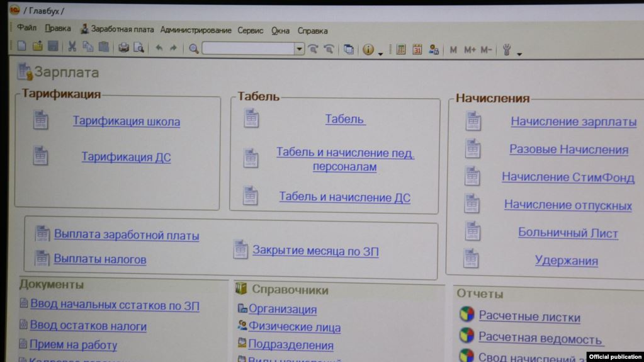Click inside the toolbar search text field
The image size is (644, 362).
click(x=248, y=49)
